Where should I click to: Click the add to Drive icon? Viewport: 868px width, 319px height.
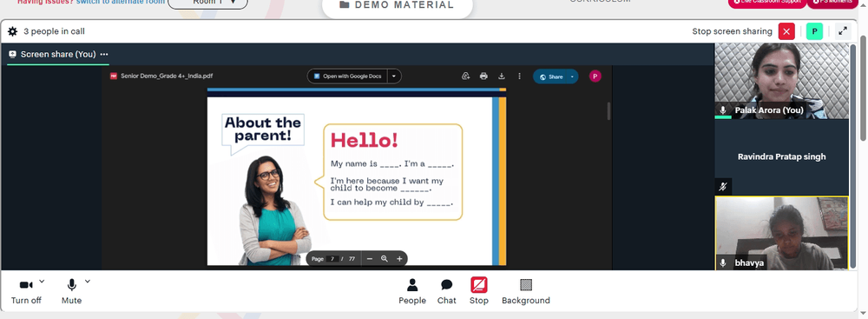pos(466,76)
